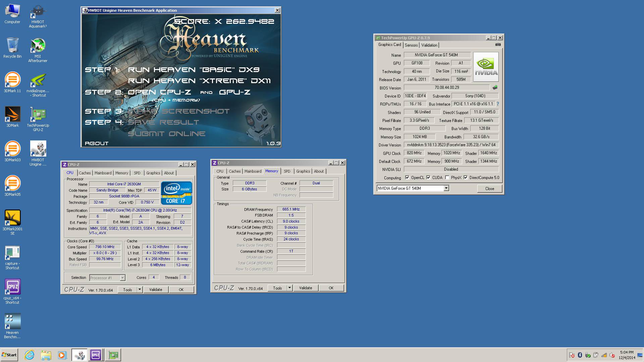644x362 pixels.
Task: Click the NVIDIA logo in GPU-Z
Action: [x=486, y=67]
